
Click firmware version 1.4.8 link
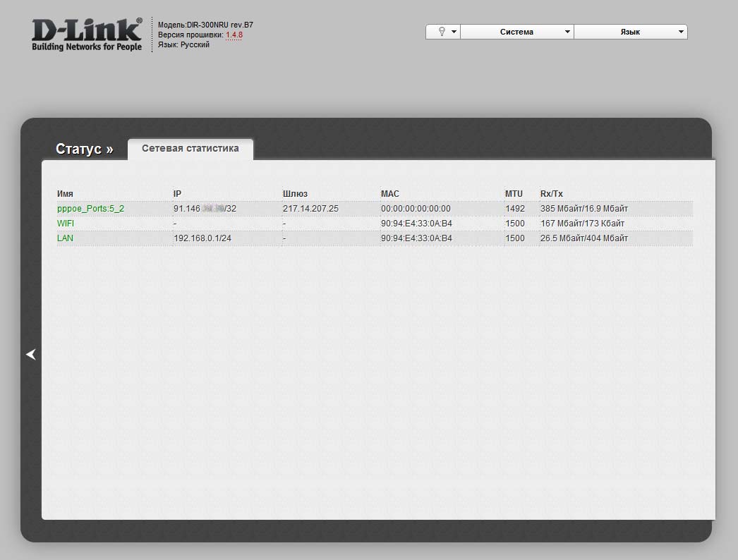coord(234,35)
